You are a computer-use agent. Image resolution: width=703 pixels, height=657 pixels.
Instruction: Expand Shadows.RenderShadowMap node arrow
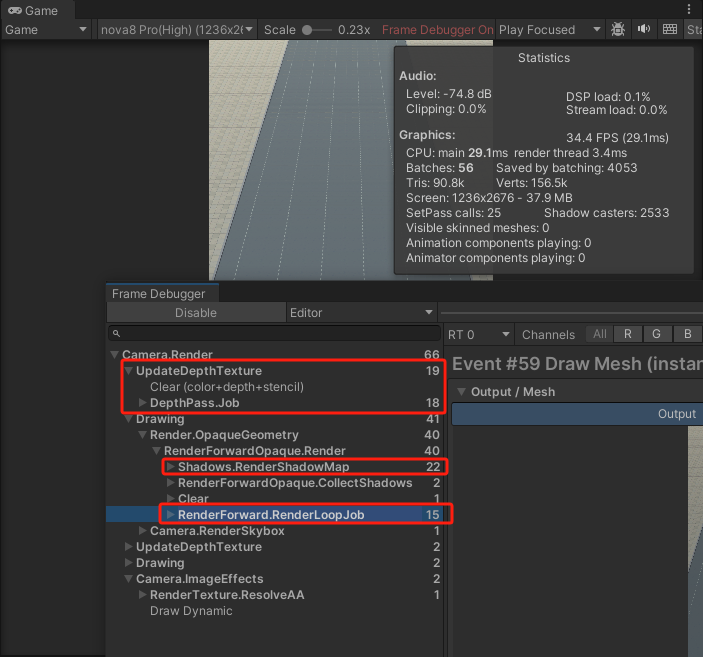pyautogui.click(x=170, y=466)
